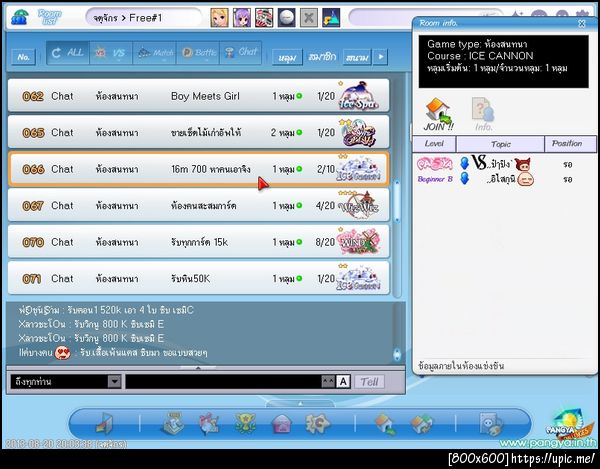Viewport: 600px width, 469px height.
Task: Select the Beginner B player row in Room info
Action: (504, 179)
